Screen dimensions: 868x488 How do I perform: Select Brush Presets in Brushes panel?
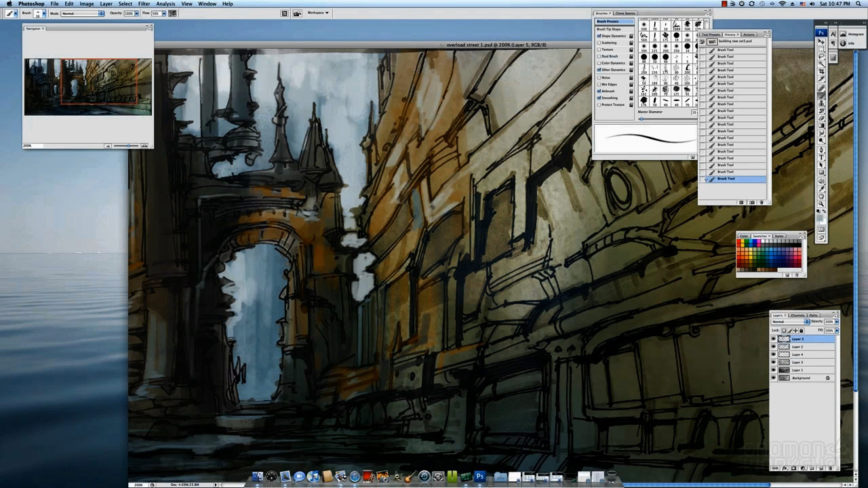pyautogui.click(x=608, y=22)
